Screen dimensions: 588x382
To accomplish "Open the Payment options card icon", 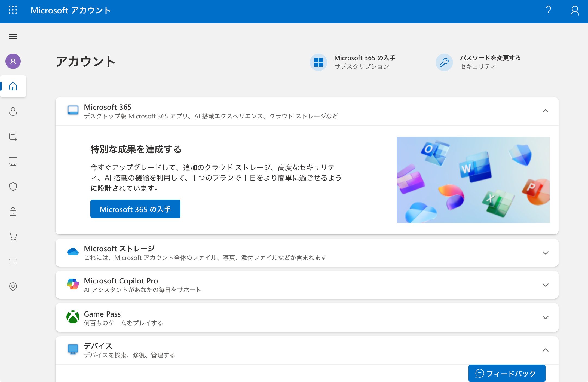I will click(x=13, y=262).
